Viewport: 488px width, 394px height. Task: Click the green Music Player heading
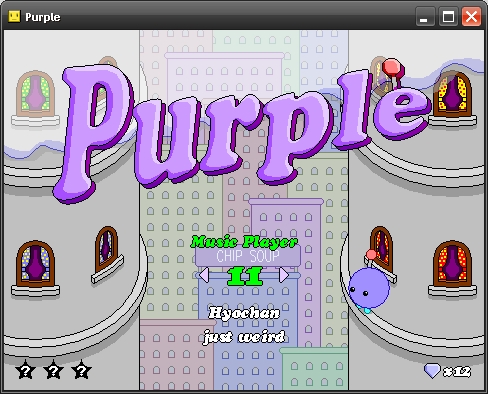(244, 242)
